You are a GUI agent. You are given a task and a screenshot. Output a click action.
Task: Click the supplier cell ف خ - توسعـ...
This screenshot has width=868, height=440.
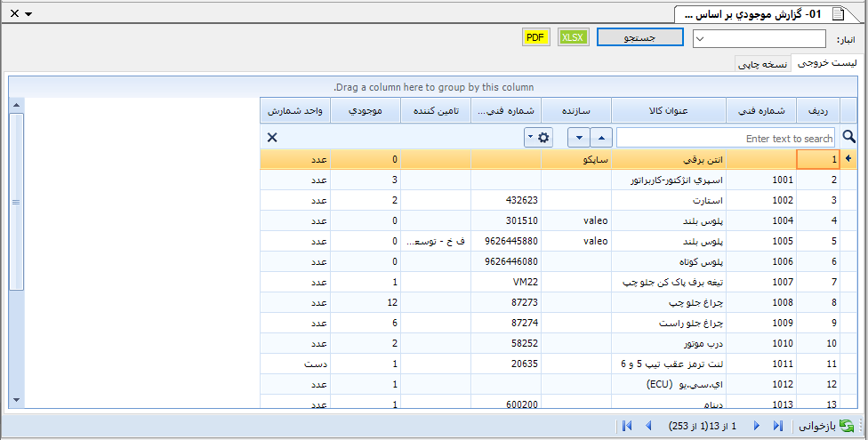coord(436,241)
